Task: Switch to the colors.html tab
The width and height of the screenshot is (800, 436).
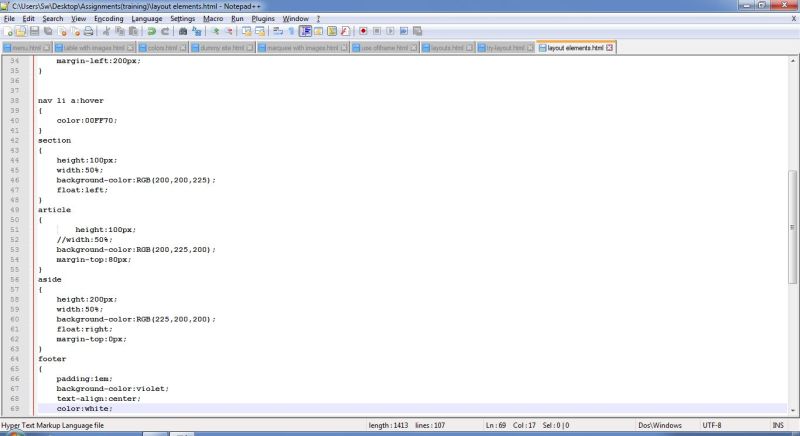Action: (163, 47)
